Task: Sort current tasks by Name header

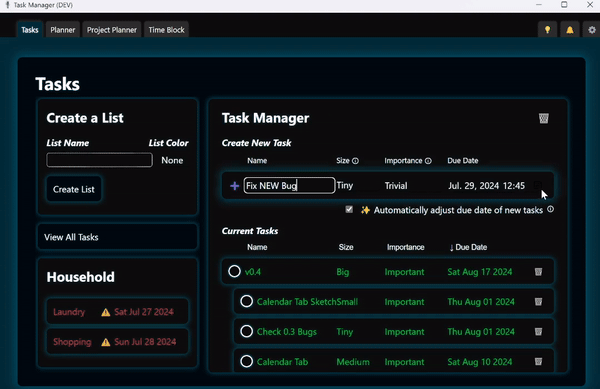Action: pos(257,247)
